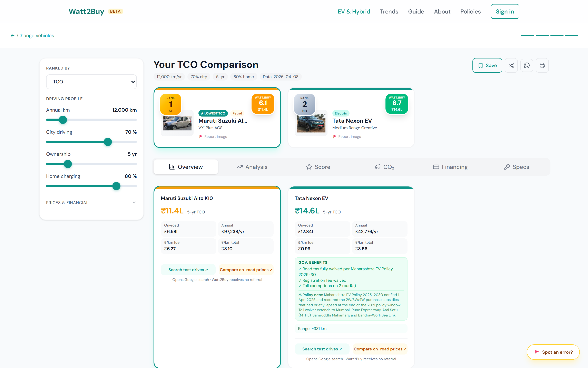The height and width of the screenshot is (368, 588).
Task: Switch to the Financing tab
Action: click(450, 167)
